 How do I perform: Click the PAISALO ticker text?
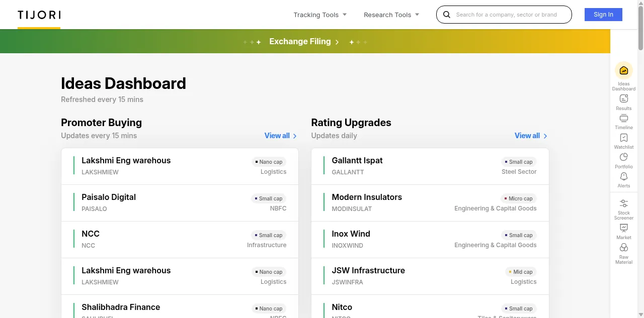tap(94, 209)
